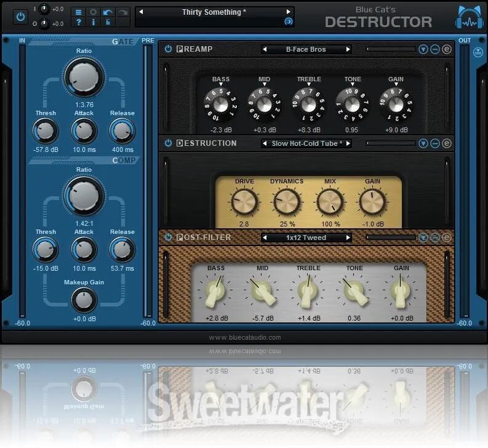Adjust input gain knob labeled I
The width and height of the screenshot is (488, 448).
[44, 9]
